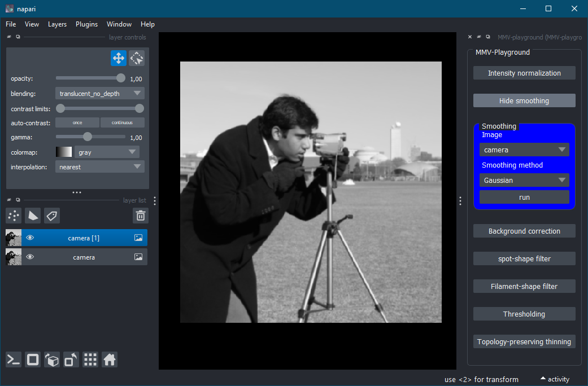Delete the selected layer using trash icon

click(x=140, y=216)
